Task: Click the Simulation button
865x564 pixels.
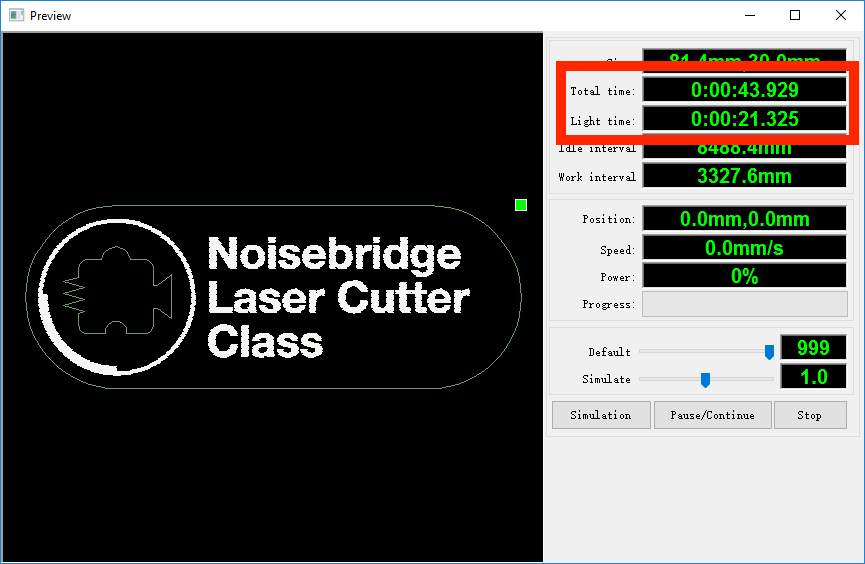Action: coord(600,415)
